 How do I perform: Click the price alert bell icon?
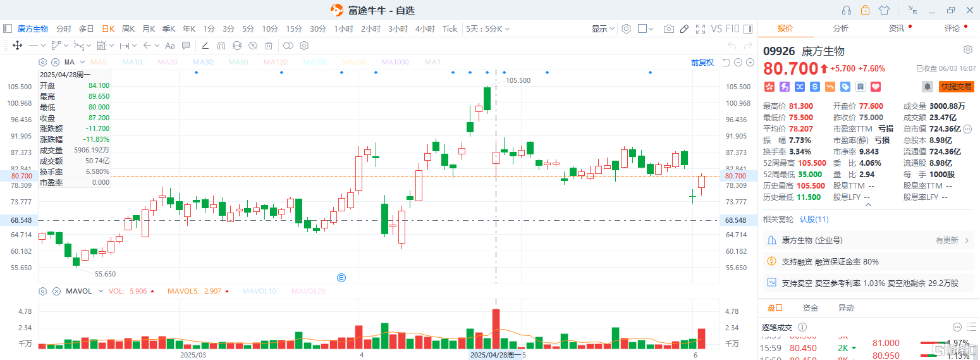(928, 86)
